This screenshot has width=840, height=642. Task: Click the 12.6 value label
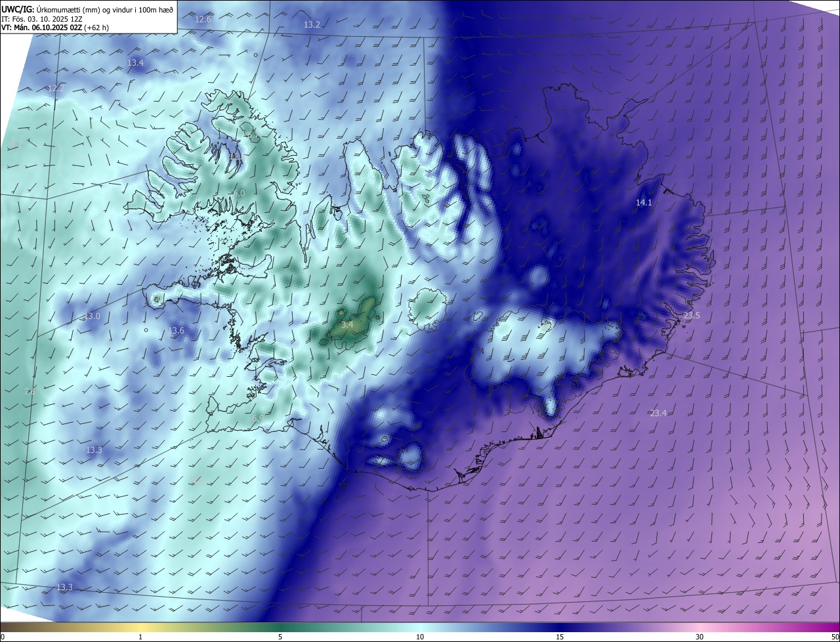click(x=203, y=20)
